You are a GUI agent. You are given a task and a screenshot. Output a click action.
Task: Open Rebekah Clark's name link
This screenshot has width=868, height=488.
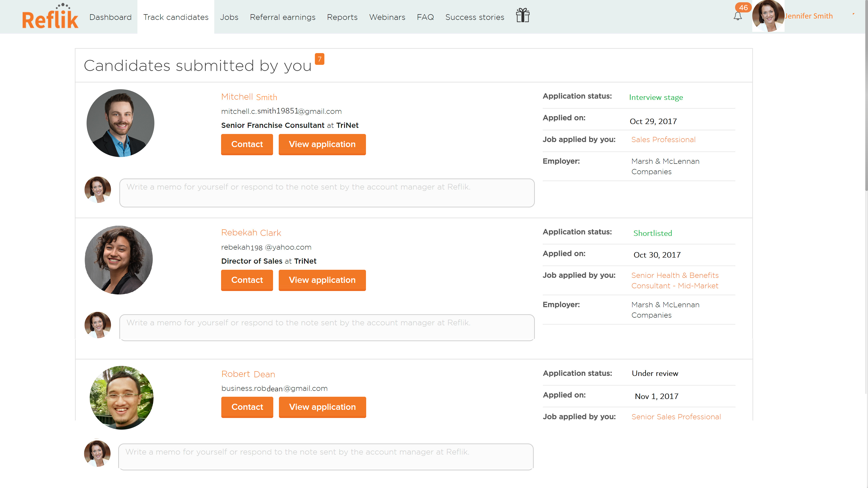(251, 233)
